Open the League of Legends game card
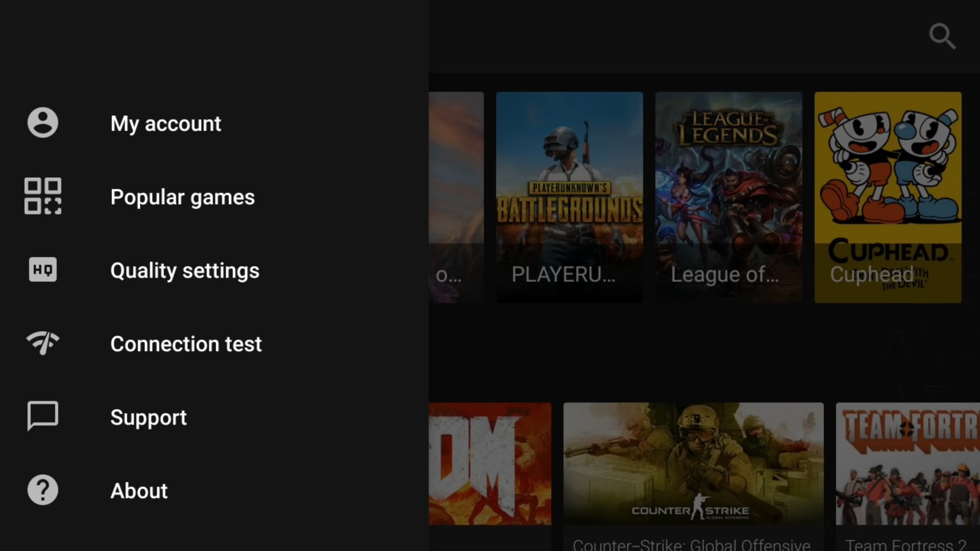This screenshot has height=551, width=980. pyautogui.click(x=729, y=197)
